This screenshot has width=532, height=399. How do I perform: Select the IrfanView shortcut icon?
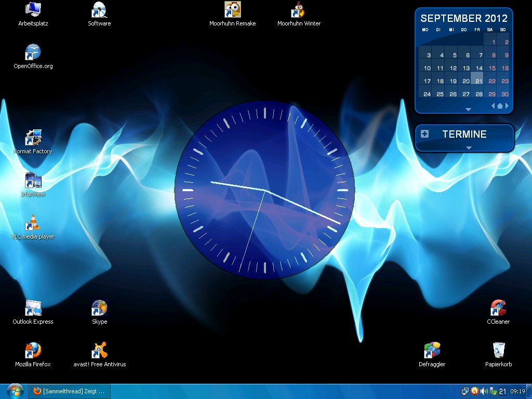(x=33, y=184)
